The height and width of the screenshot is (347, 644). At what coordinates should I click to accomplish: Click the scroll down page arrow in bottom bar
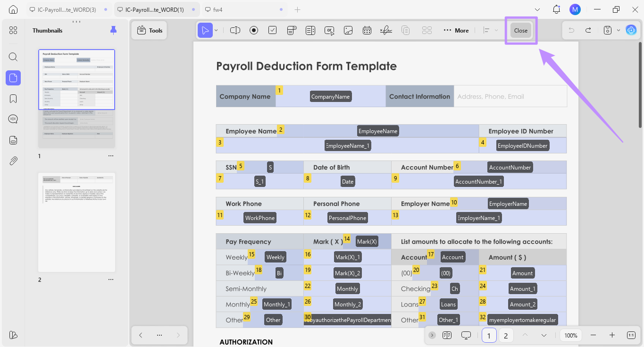(544, 335)
